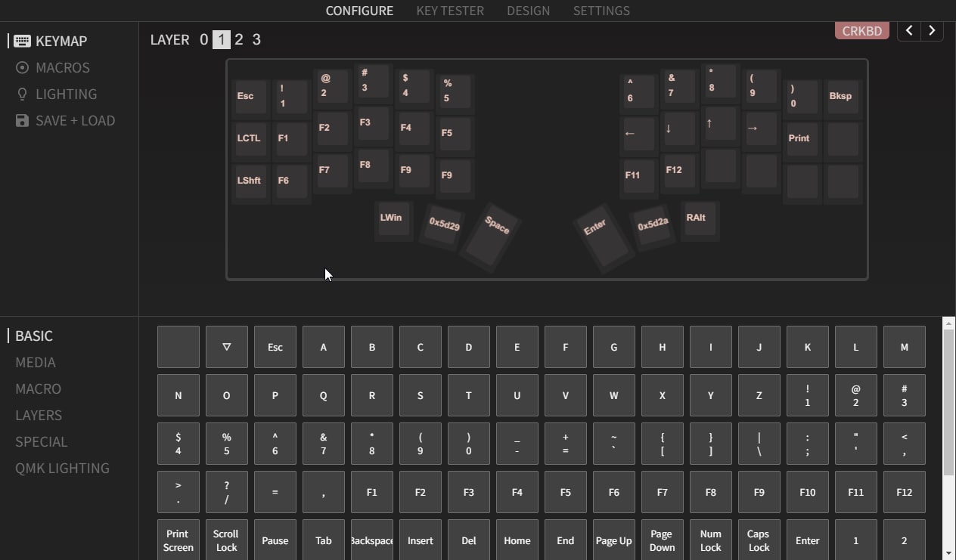Switch to the DESIGN tab

[x=528, y=11]
